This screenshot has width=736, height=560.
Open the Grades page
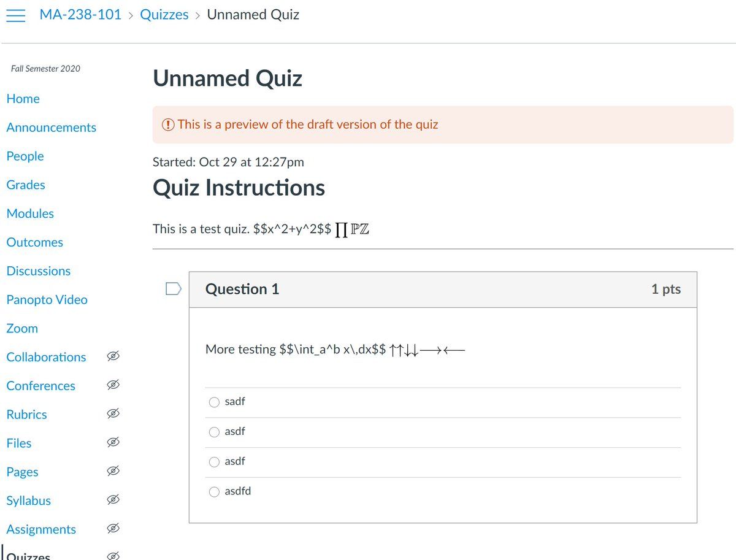point(26,185)
